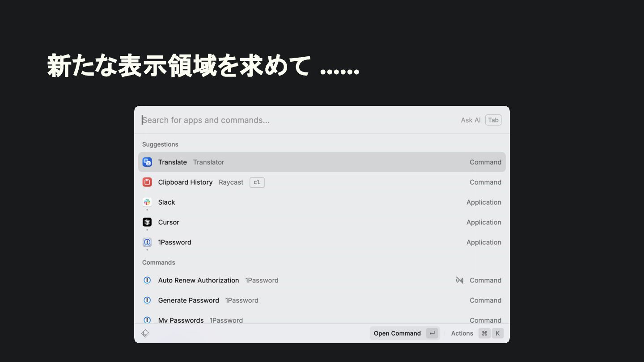This screenshot has width=644, height=362.
Task: Click the 1Password application icon
Action: pos(147,242)
